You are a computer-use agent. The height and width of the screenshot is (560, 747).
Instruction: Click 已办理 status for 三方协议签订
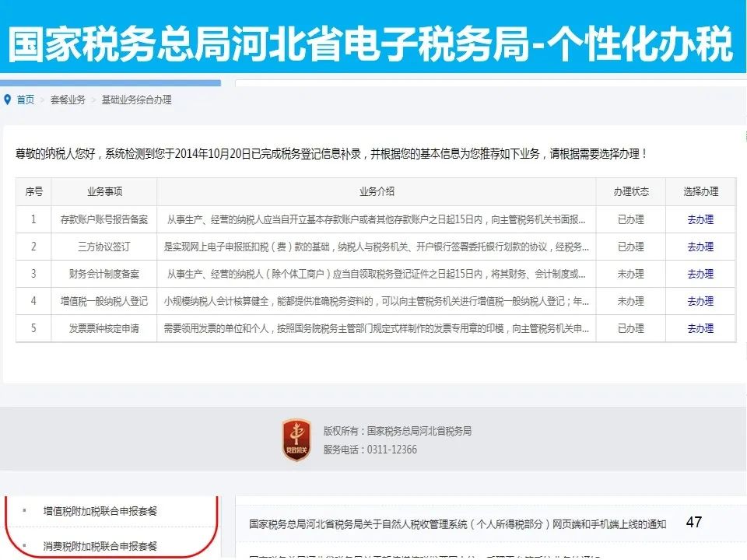pos(631,247)
